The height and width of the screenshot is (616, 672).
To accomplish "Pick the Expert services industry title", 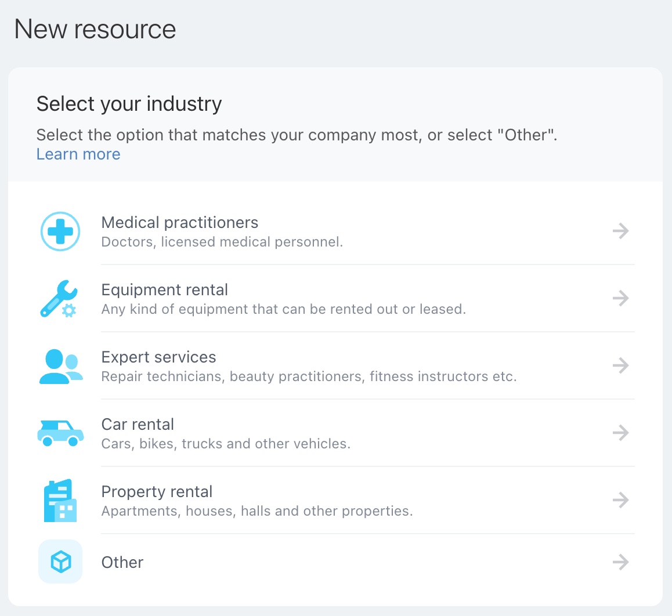I will click(x=159, y=357).
